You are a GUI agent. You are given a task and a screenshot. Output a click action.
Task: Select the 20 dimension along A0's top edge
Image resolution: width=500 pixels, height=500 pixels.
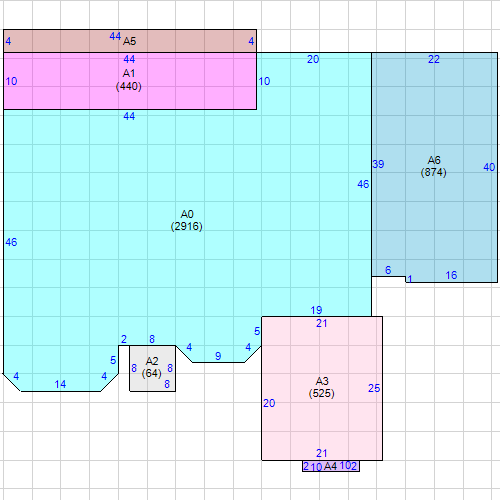313,59
